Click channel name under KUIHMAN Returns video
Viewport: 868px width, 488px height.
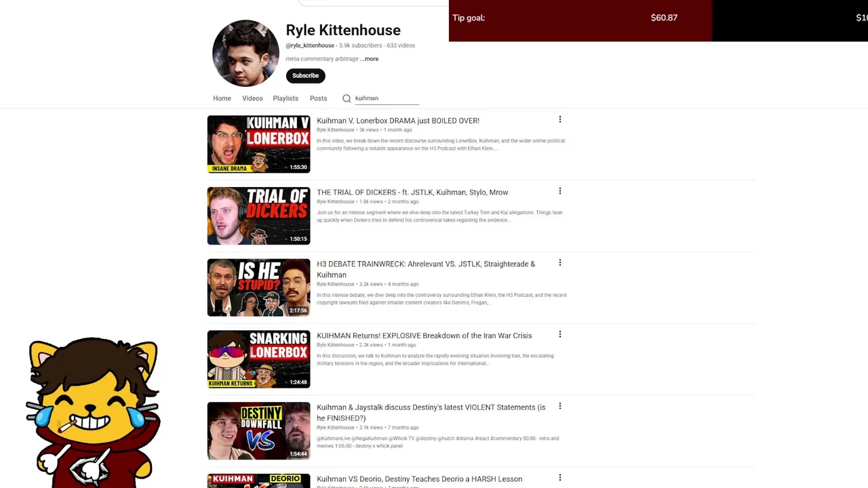click(x=336, y=345)
